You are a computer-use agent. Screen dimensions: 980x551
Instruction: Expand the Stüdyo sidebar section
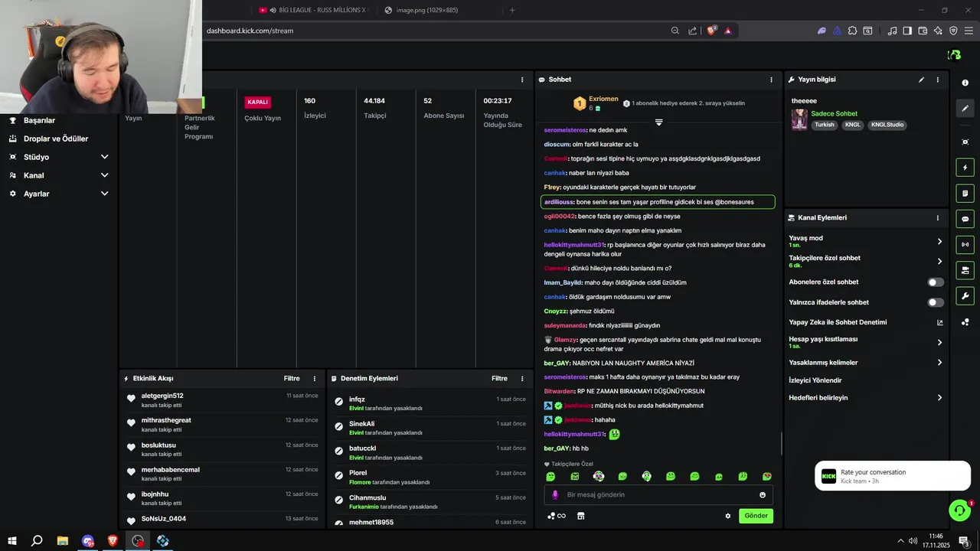click(59, 157)
